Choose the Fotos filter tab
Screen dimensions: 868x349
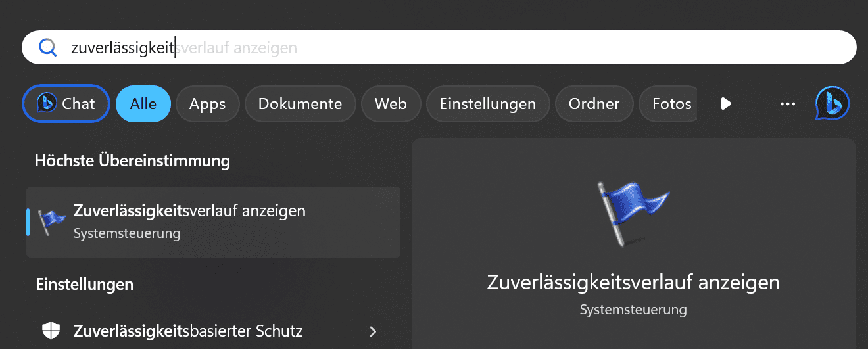(668, 104)
